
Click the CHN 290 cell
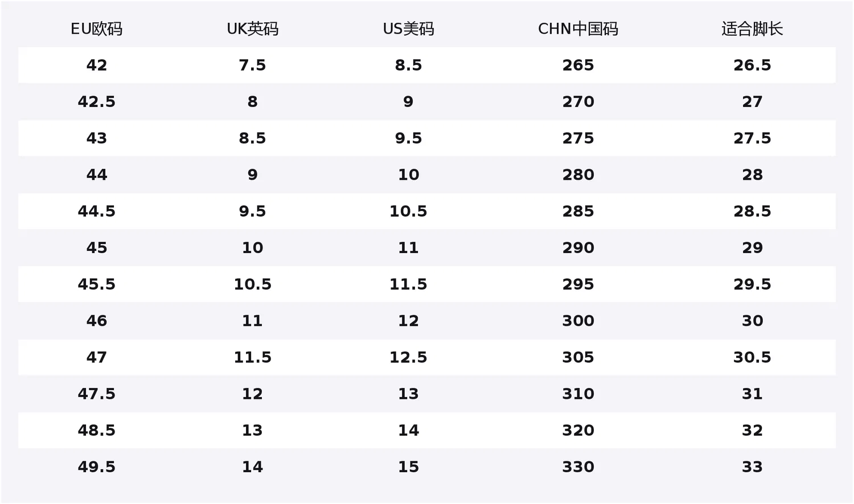578,247
